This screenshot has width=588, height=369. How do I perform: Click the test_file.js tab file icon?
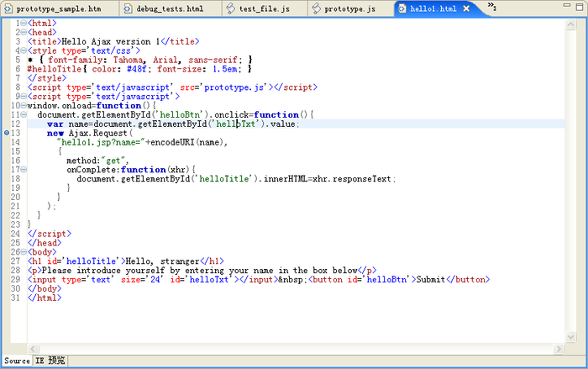(x=232, y=8)
